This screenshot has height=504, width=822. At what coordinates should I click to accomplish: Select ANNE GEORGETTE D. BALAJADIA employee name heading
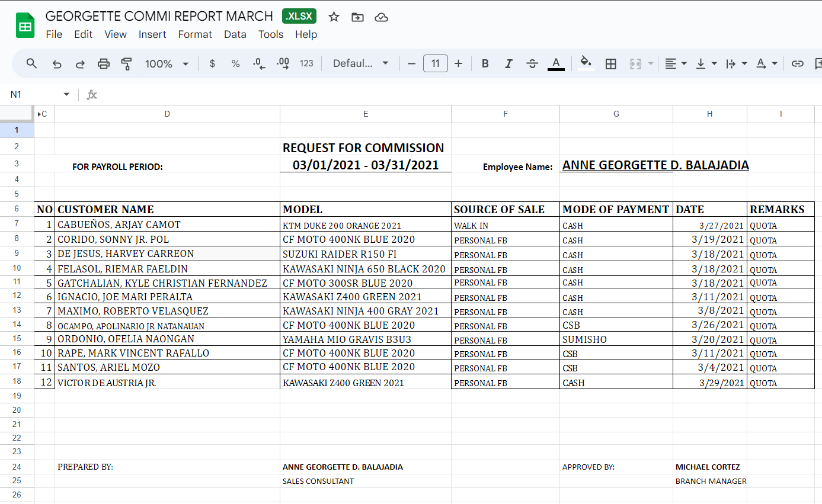click(655, 165)
